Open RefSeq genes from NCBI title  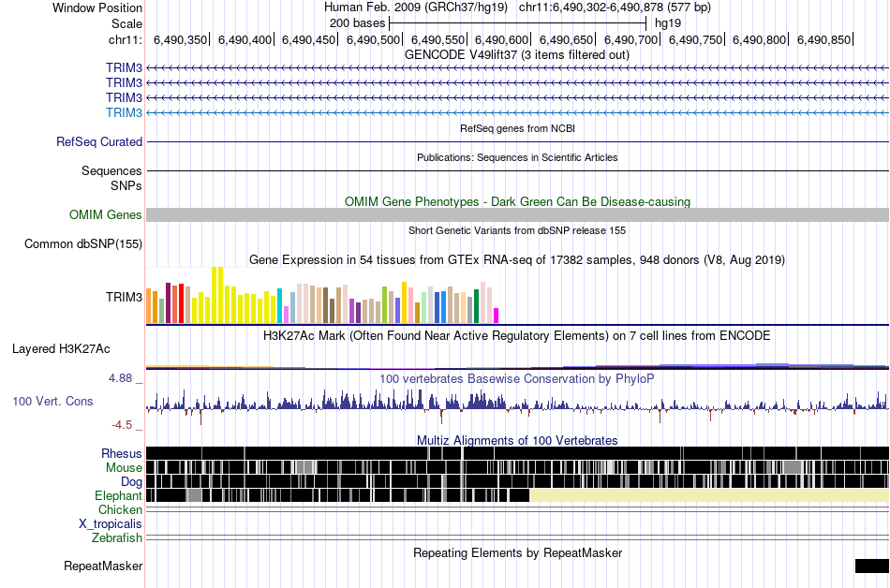pos(517,128)
